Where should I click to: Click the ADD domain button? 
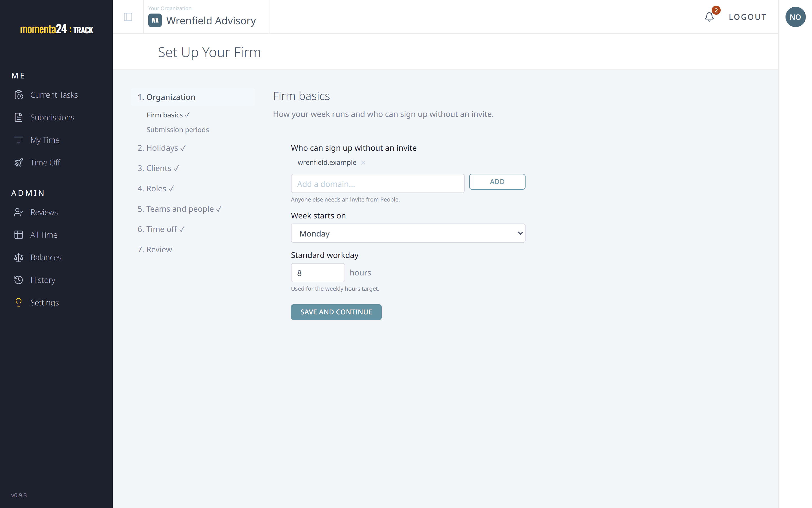(x=497, y=182)
